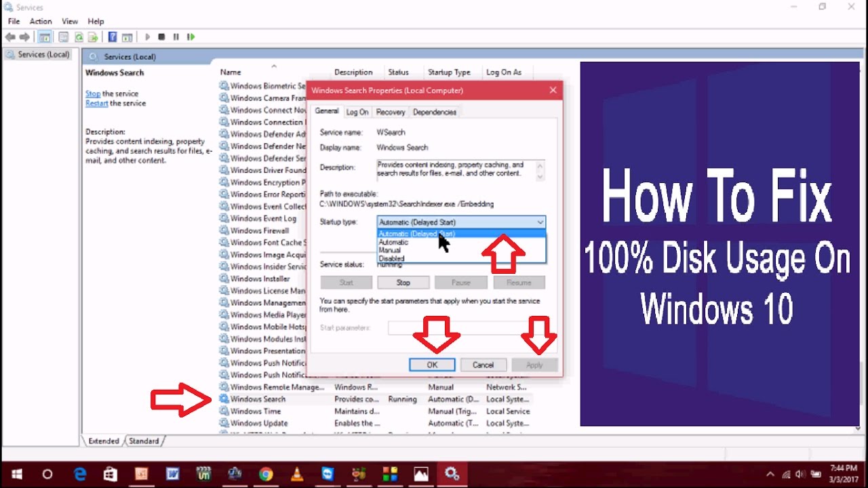Click the Stop Service square icon
The image size is (868, 488).
coord(161,37)
